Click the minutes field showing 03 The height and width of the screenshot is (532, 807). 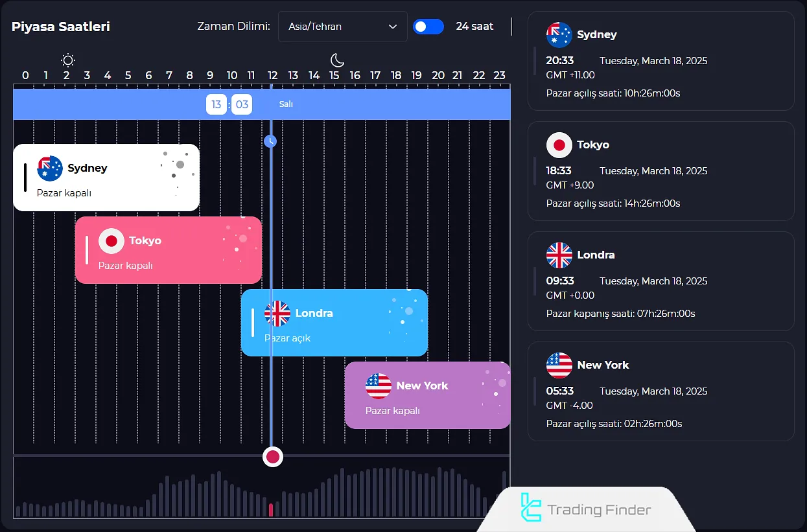point(242,104)
